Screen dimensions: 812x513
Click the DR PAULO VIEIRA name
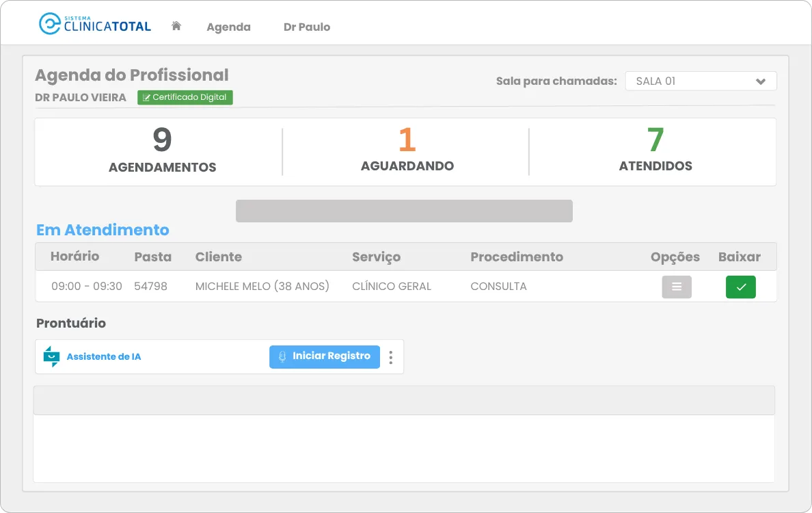point(80,97)
